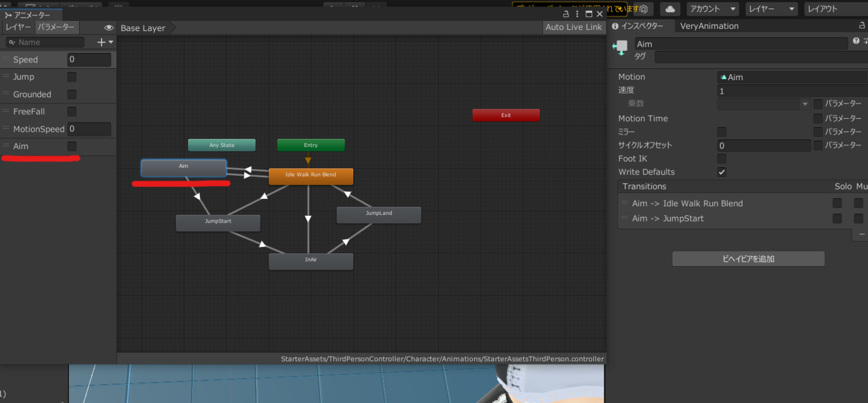Switch to the レイヤー tab in Animator
Screen dimensions: 868x403
(18, 27)
